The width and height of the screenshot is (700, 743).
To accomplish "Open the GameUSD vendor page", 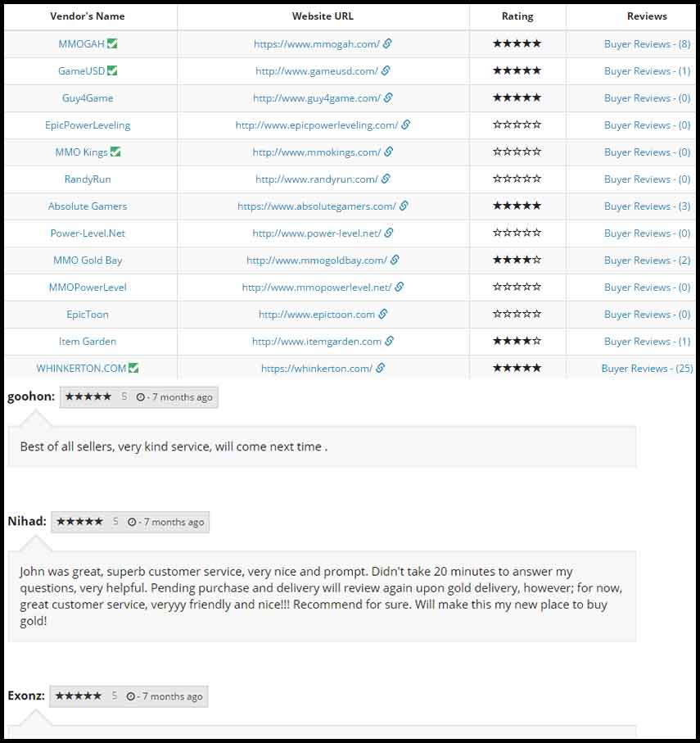I will (81, 70).
